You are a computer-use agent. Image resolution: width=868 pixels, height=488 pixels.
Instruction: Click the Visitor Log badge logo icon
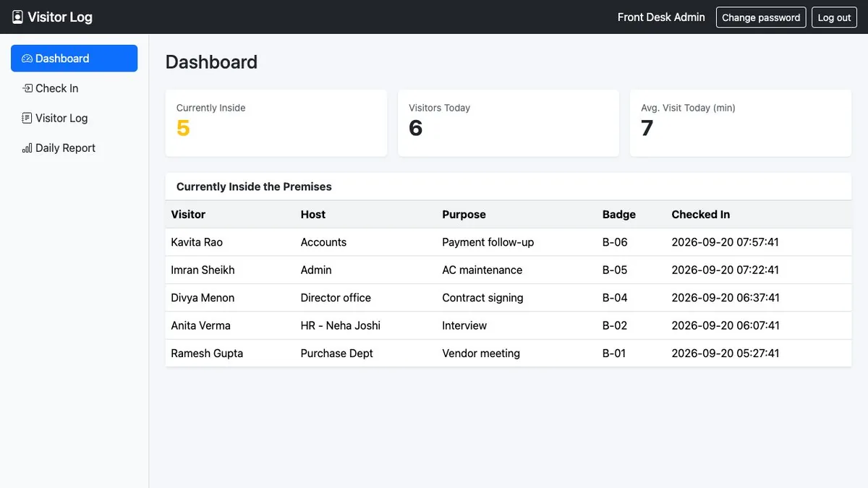click(x=17, y=17)
